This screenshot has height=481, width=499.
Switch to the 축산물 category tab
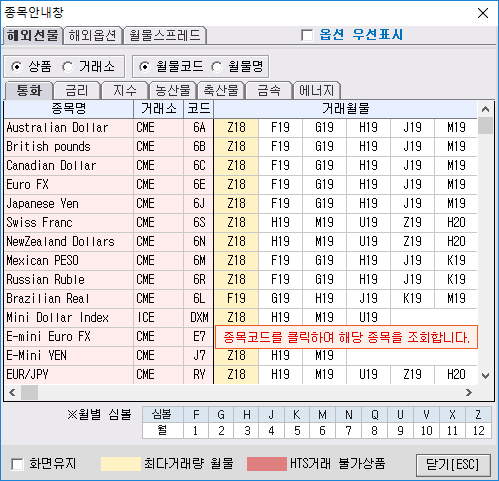(x=221, y=90)
